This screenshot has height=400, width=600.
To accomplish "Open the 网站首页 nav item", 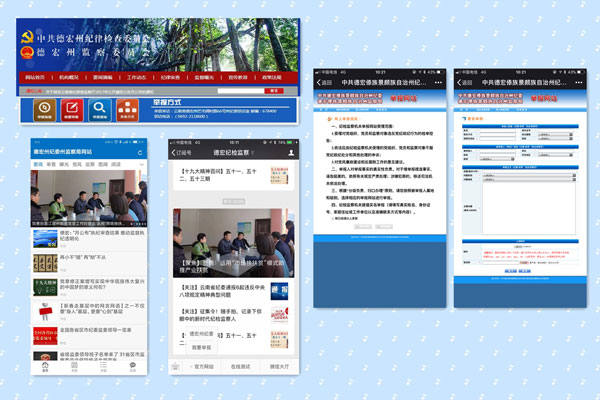I will pos(35,78).
